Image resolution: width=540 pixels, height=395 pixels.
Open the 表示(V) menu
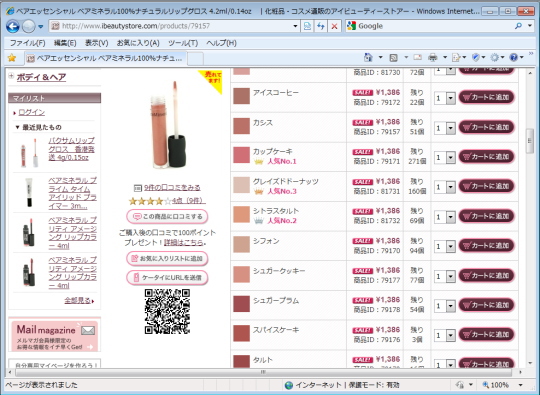click(96, 43)
